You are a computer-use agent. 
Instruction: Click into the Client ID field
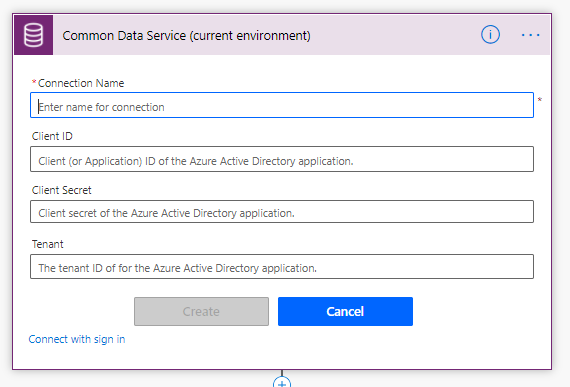pos(282,159)
